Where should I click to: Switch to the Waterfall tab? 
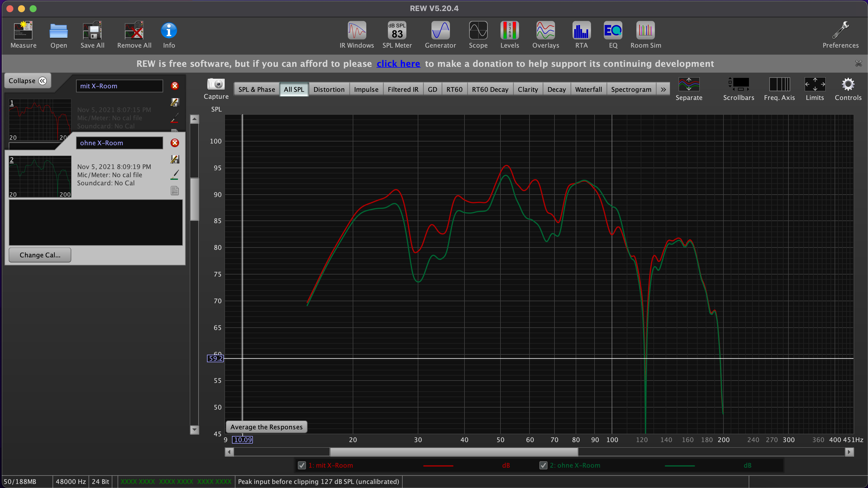click(588, 89)
